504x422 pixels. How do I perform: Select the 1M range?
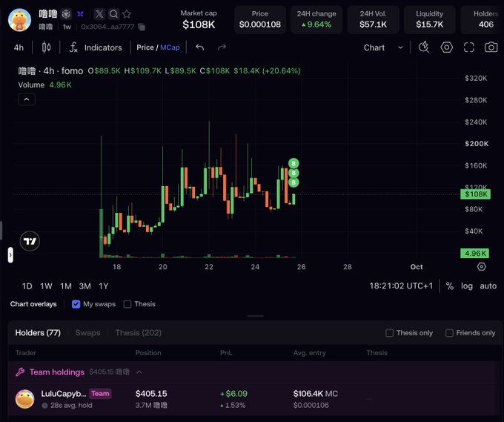click(65, 286)
